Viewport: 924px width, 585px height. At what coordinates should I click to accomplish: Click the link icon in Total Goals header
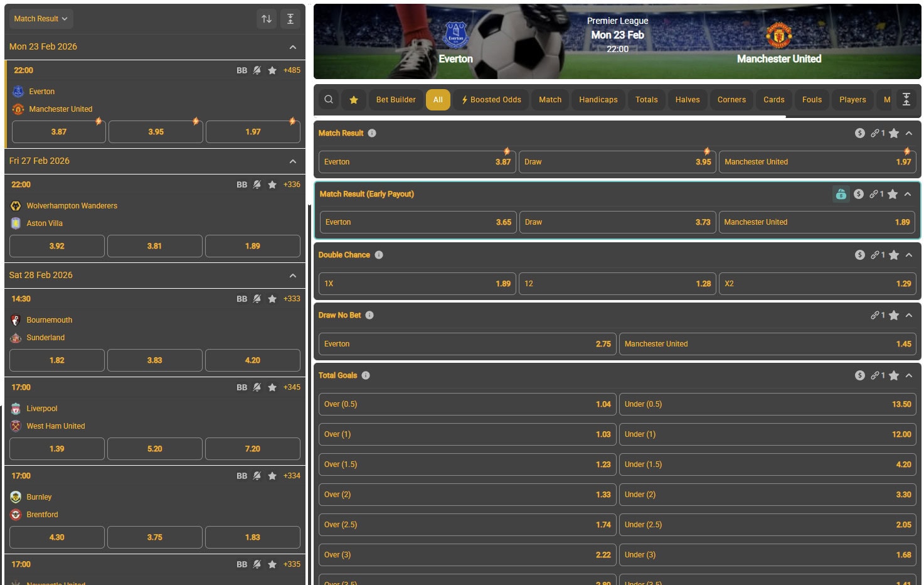pos(875,375)
